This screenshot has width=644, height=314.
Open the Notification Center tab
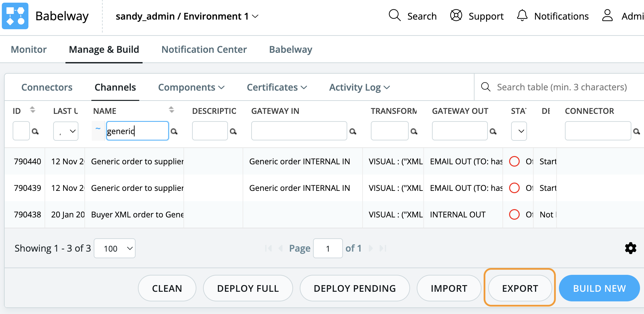(x=204, y=49)
